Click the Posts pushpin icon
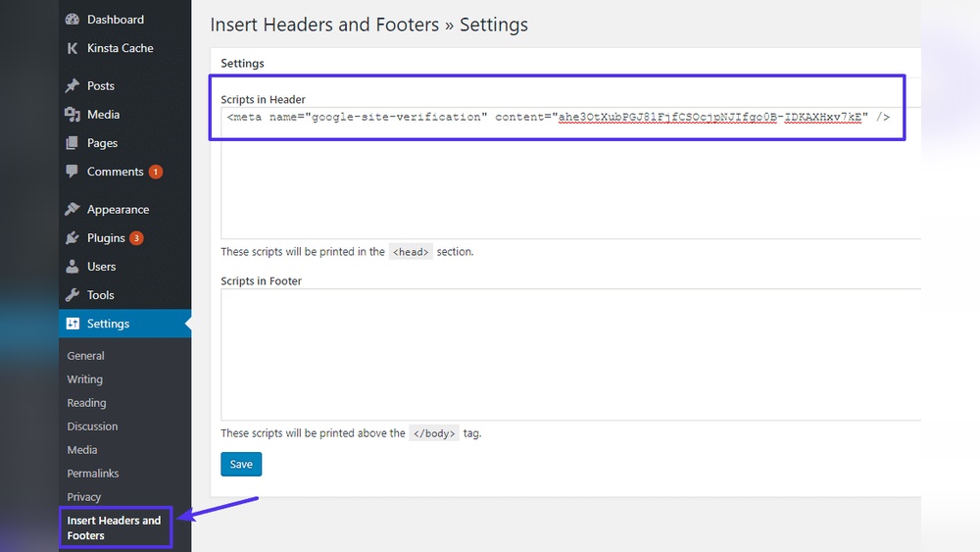 pos(73,85)
